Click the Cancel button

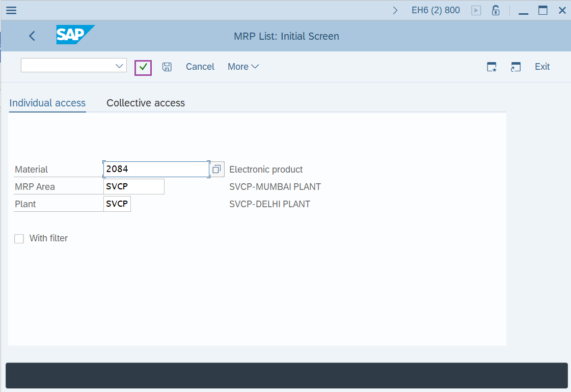click(x=200, y=67)
